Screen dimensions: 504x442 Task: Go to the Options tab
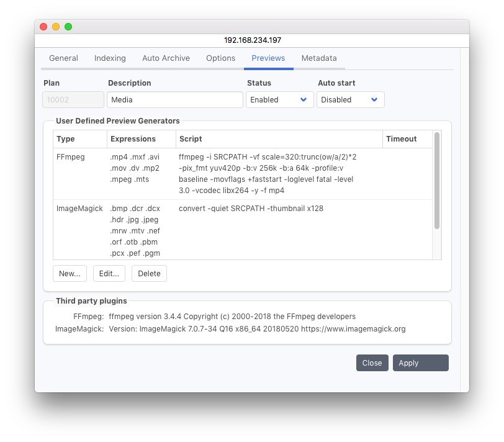(x=220, y=58)
